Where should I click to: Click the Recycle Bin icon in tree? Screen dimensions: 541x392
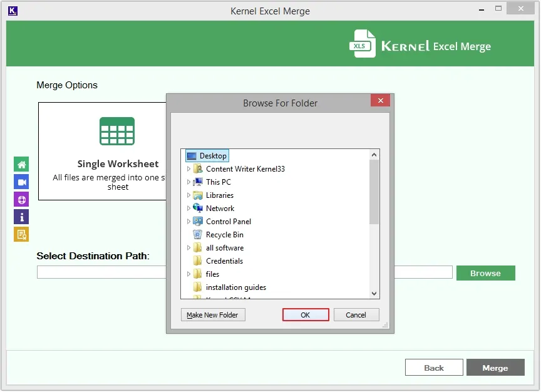click(x=198, y=235)
